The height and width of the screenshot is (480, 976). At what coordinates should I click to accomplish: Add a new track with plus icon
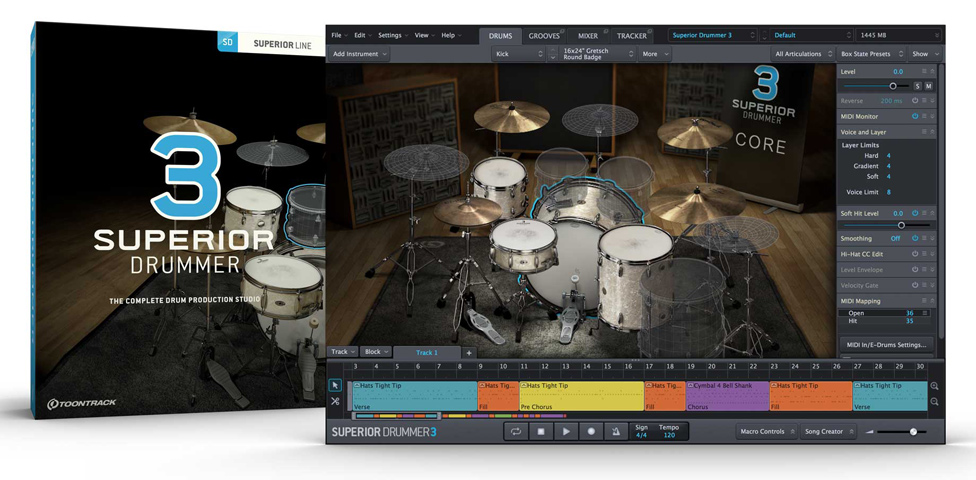tap(468, 352)
